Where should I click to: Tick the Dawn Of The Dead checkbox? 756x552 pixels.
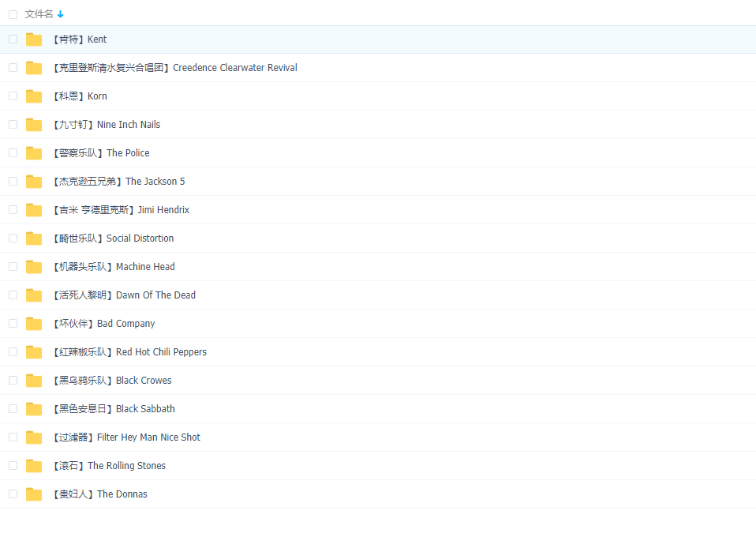[x=13, y=295]
